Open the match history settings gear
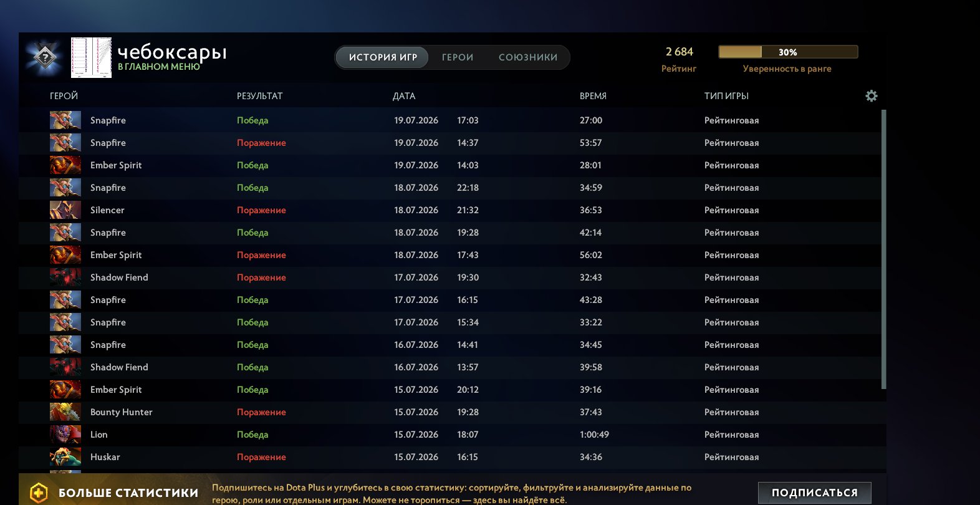This screenshot has width=980, height=505. click(872, 95)
